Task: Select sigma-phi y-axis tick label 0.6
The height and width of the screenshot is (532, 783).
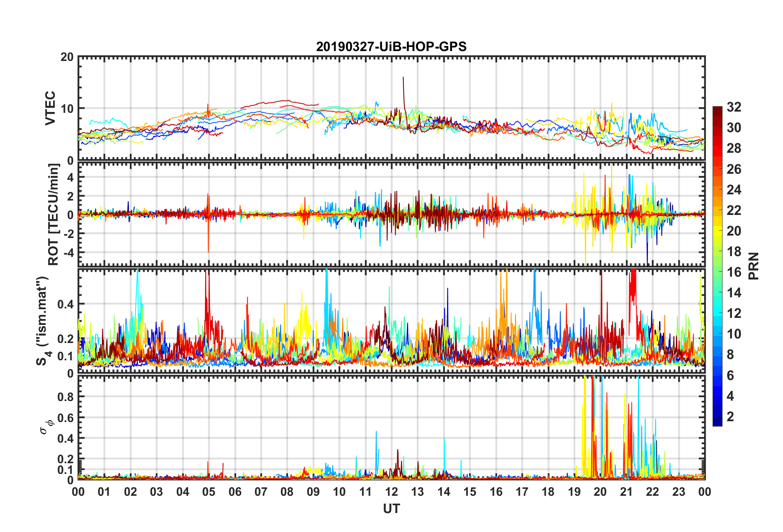Action: [x=65, y=418]
